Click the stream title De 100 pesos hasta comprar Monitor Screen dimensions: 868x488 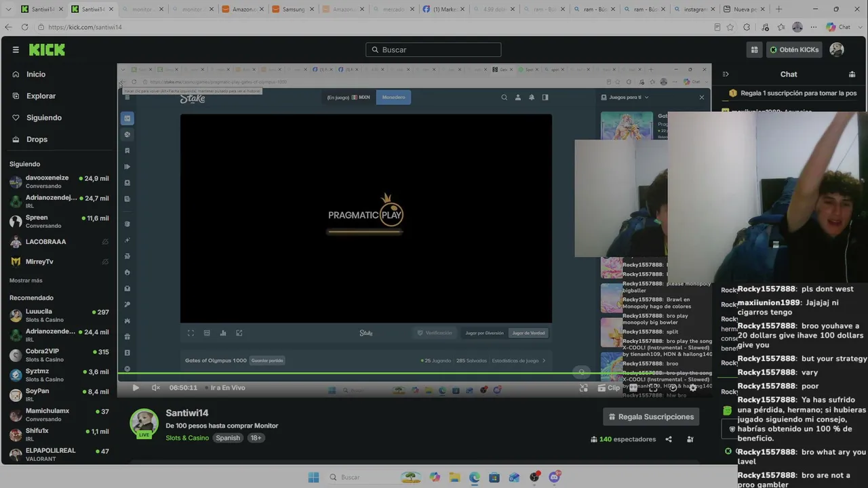[222, 426]
